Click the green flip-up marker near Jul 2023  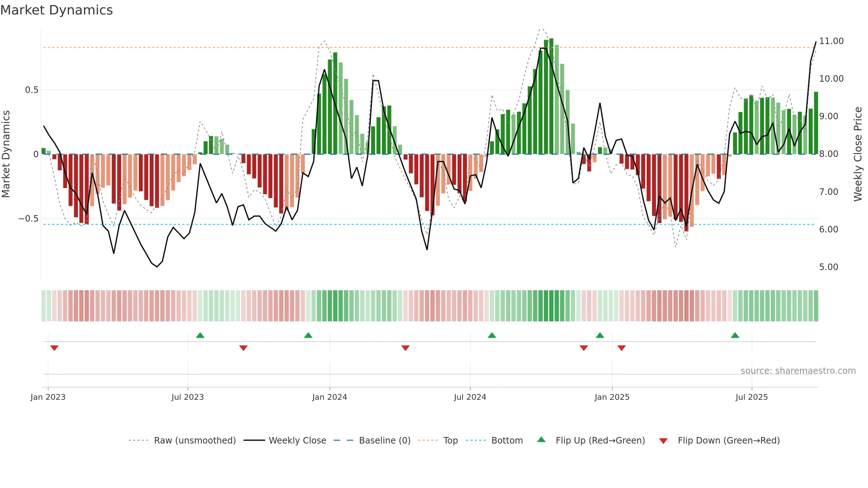pos(200,335)
